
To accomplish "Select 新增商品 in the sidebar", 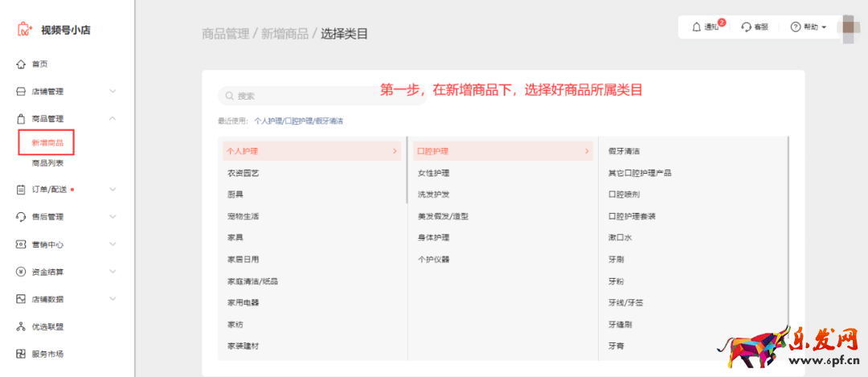I will coord(47,143).
